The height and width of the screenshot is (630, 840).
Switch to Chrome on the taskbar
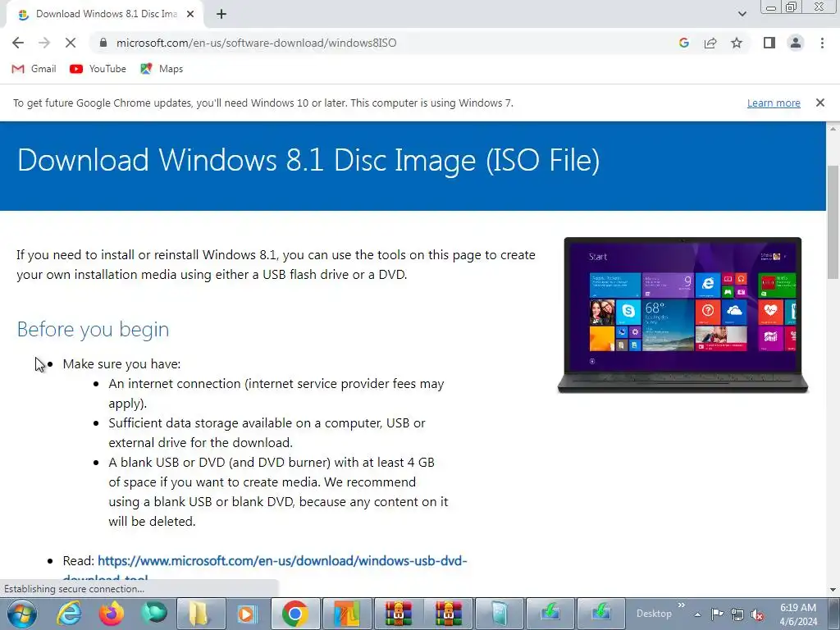point(295,614)
